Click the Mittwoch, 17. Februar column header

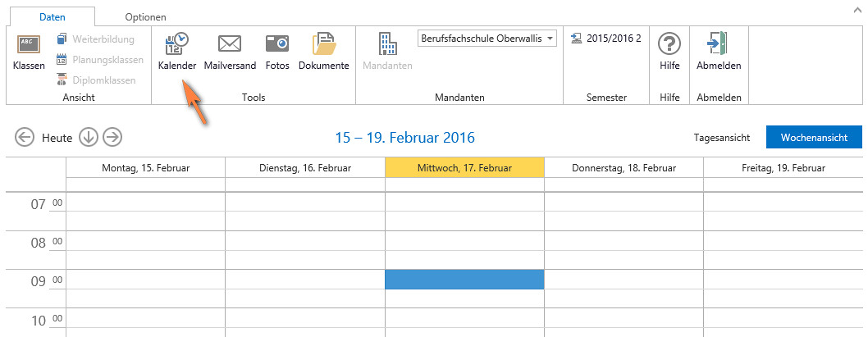464,167
